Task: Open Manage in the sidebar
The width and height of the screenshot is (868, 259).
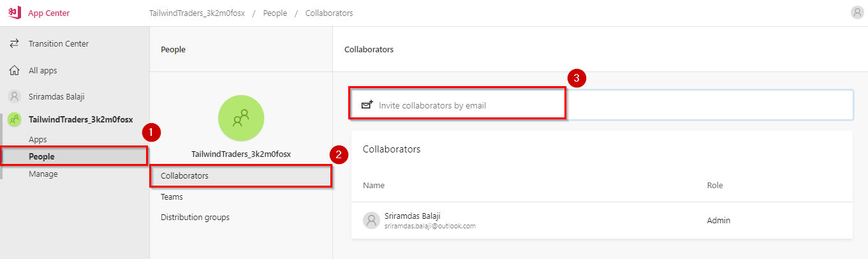Action: 43,174
